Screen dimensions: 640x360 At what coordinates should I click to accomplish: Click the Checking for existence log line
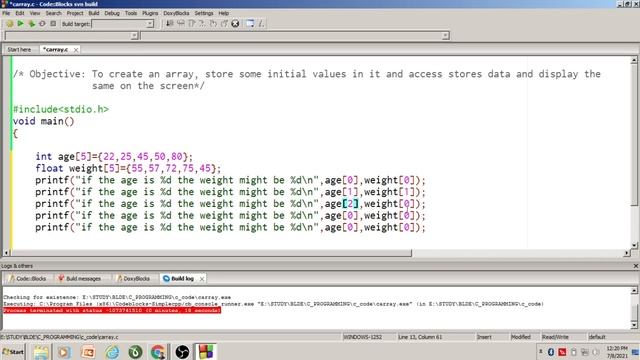tap(117, 297)
